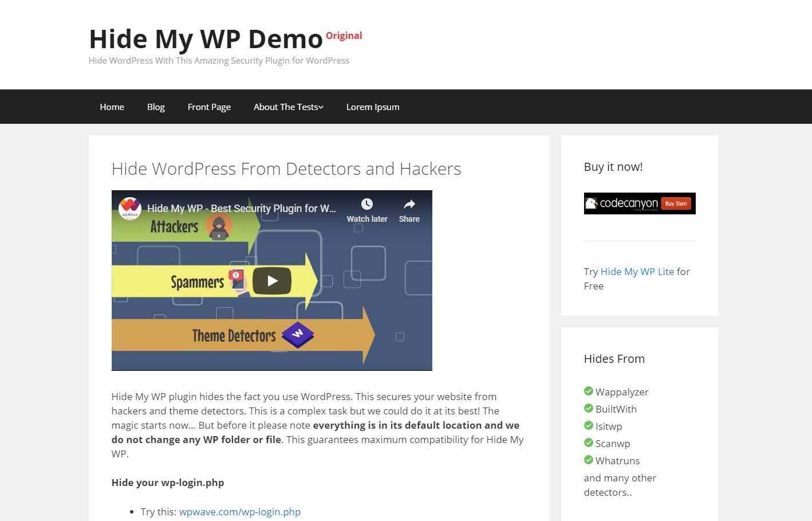Go to the Home menu item
The width and height of the screenshot is (812, 521).
112,107
